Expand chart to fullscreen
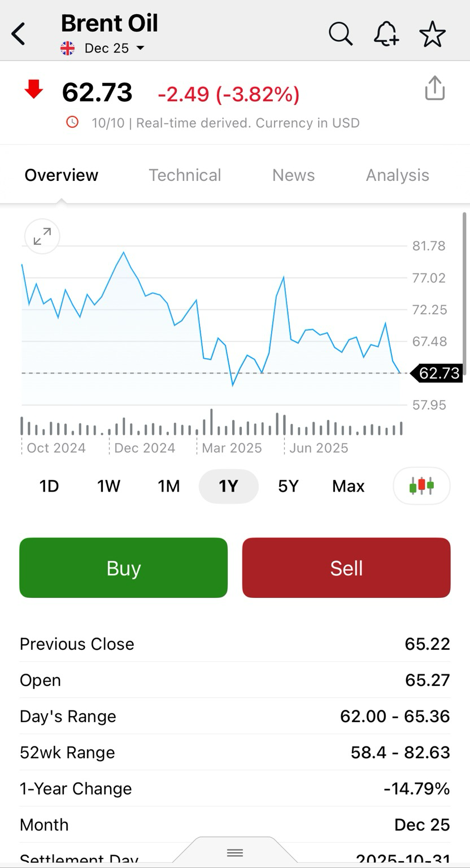Viewport: 470px width, 868px height. pyautogui.click(x=42, y=236)
